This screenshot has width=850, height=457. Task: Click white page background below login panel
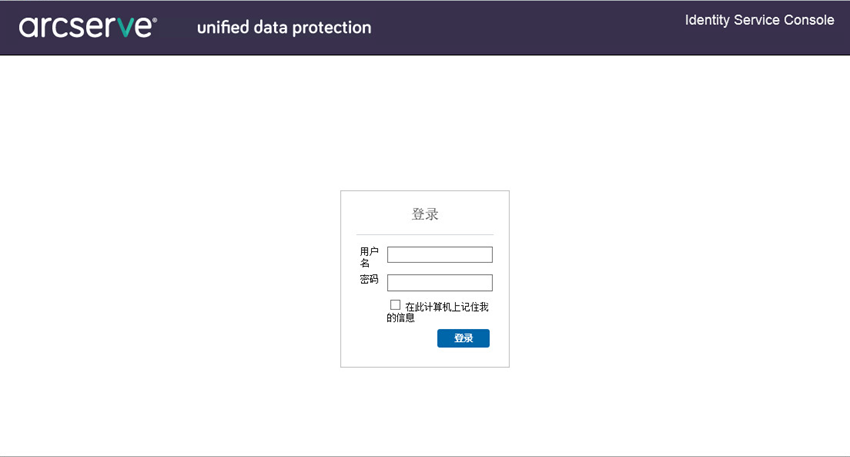425,412
